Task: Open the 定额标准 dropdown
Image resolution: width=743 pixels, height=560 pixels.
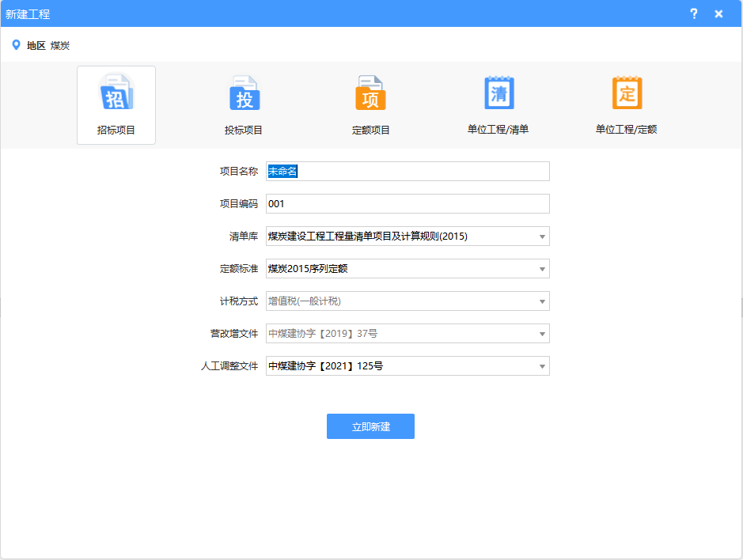Action: click(542, 269)
